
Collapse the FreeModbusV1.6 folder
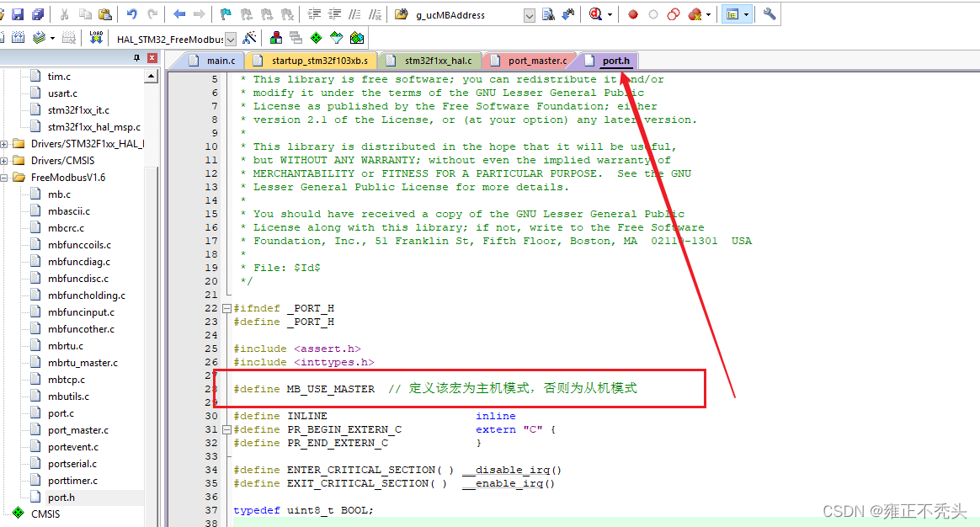[3, 178]
